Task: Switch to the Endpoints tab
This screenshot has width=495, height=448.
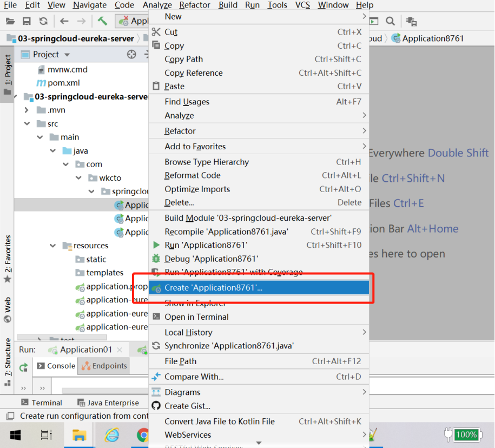Action: click(104, 366)
